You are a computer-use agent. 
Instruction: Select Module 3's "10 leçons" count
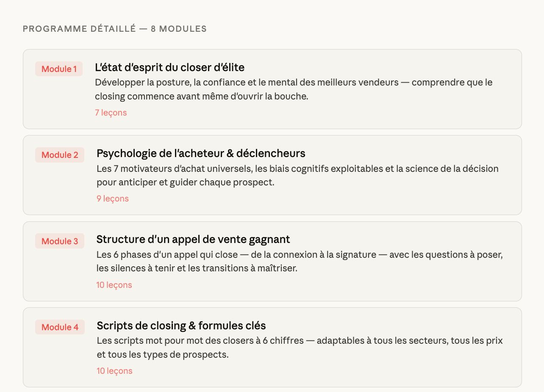114,285
